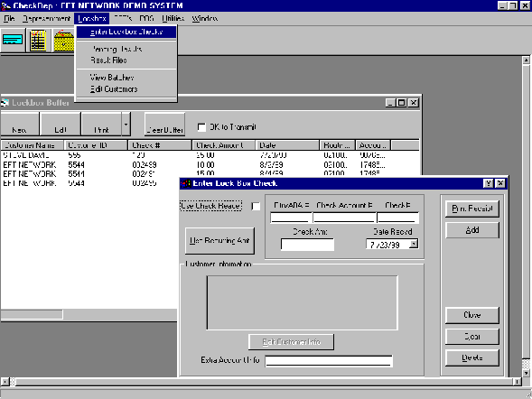
Task: Click the Extra Account Info field
Action: click(329, 361)
